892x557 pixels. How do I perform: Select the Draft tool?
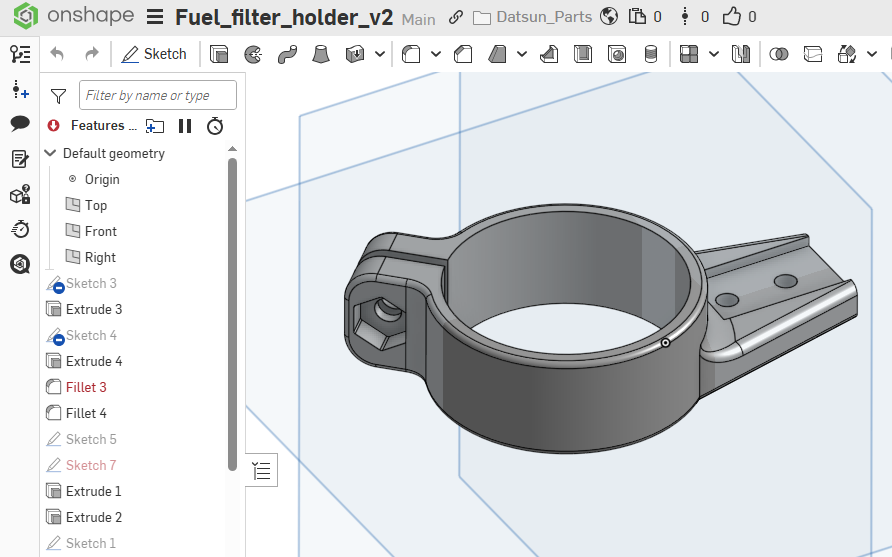[x=497, y=54]
